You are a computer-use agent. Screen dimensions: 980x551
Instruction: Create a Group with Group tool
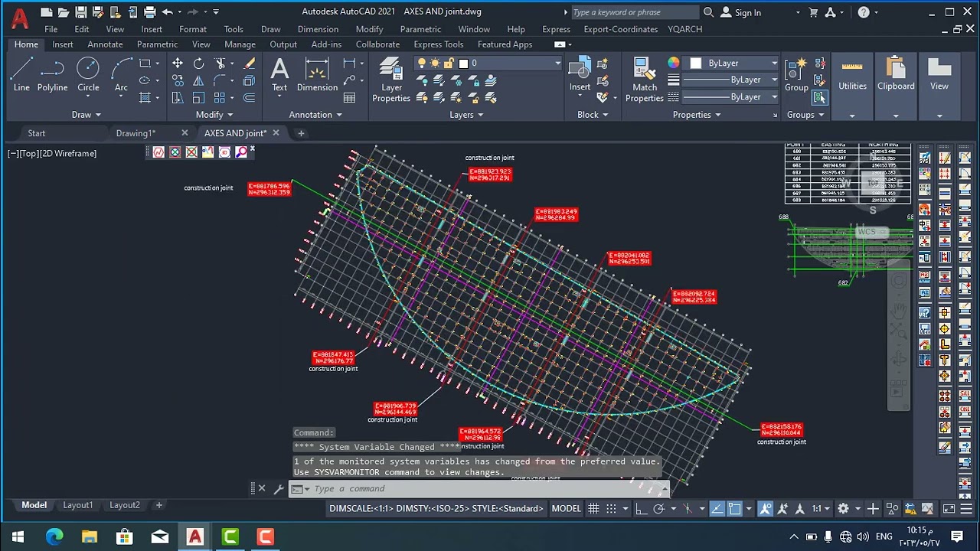[796, 75]
